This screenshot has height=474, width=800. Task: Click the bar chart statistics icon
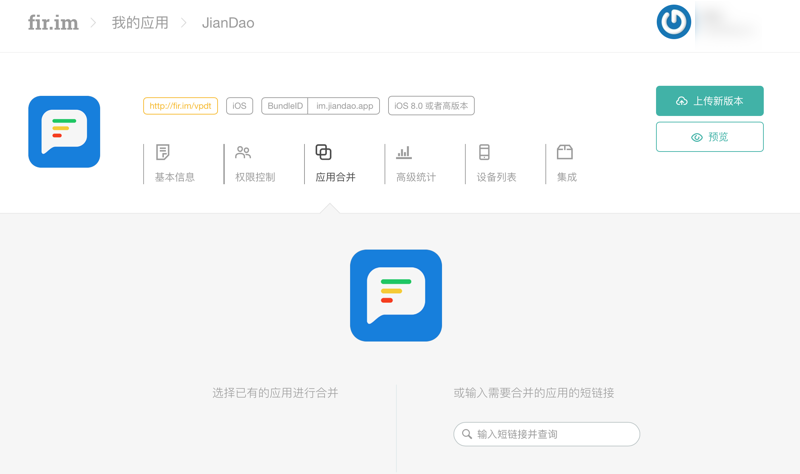[404, 152]
